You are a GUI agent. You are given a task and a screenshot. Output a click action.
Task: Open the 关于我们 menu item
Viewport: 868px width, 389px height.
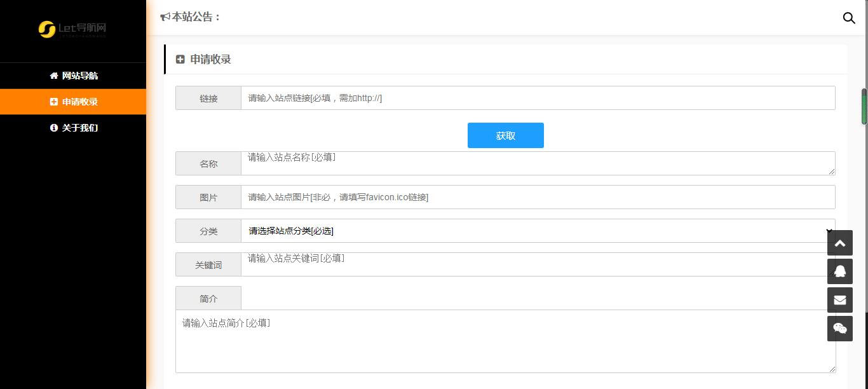(79, 128)
